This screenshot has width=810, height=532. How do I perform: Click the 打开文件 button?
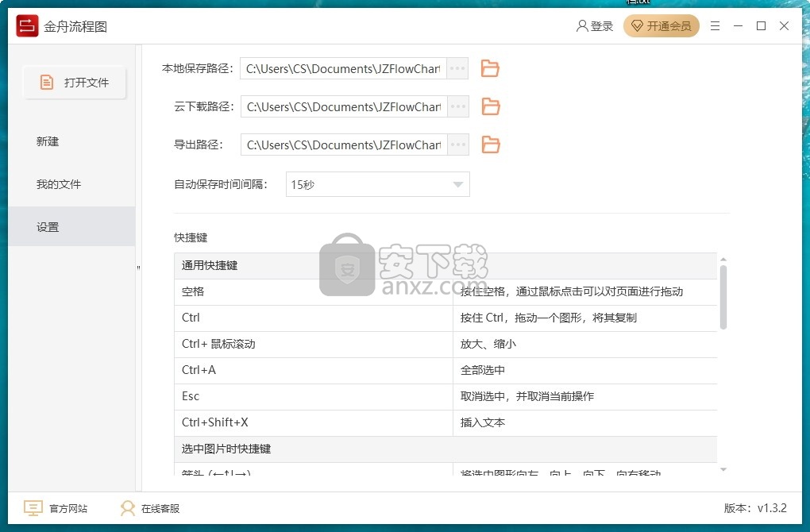(x=75, y=82)
